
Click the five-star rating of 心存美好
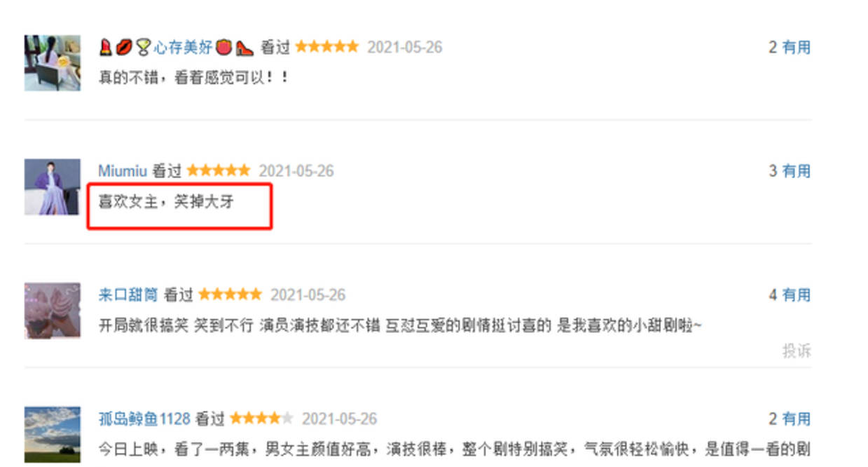tap(326, 47)
